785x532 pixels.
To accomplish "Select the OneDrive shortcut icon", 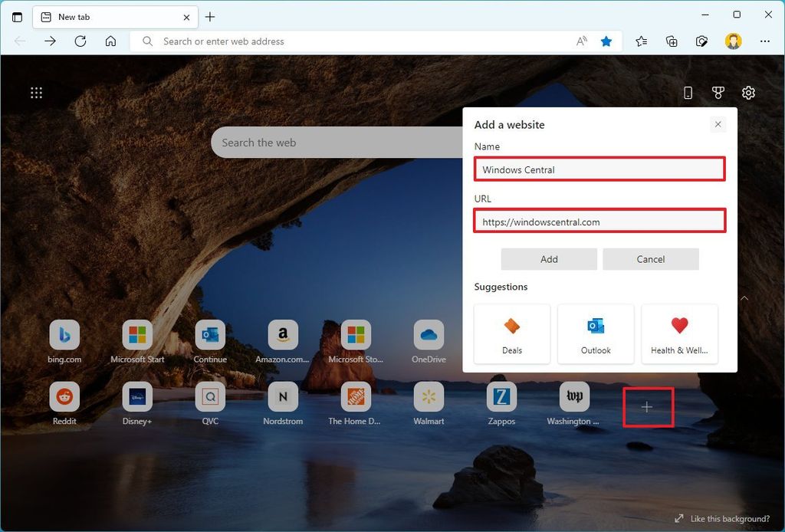I will (x=428, y=335).
